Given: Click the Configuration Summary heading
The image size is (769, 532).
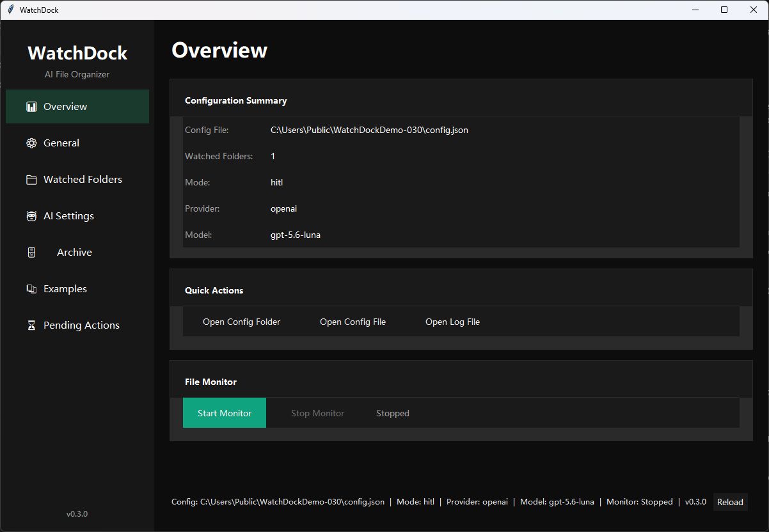Looking at the screenshot, I should 236,100.
